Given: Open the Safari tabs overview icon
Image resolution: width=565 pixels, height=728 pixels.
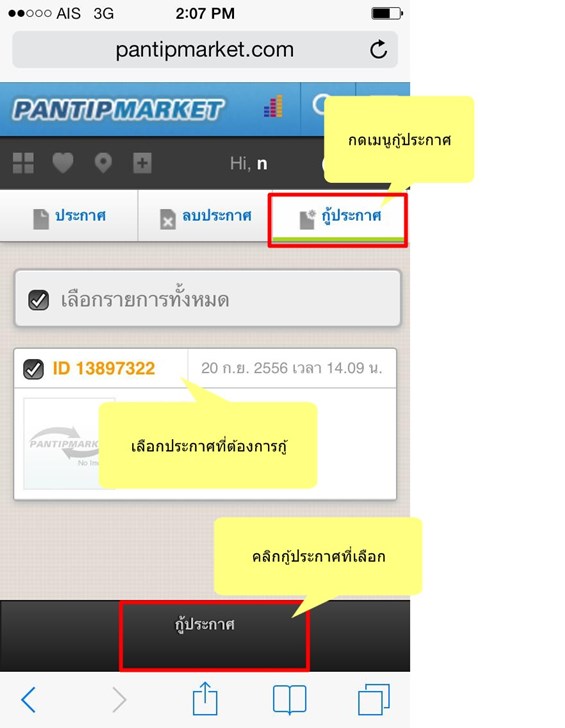Looking at the screenshot, I should coord(374,699).
